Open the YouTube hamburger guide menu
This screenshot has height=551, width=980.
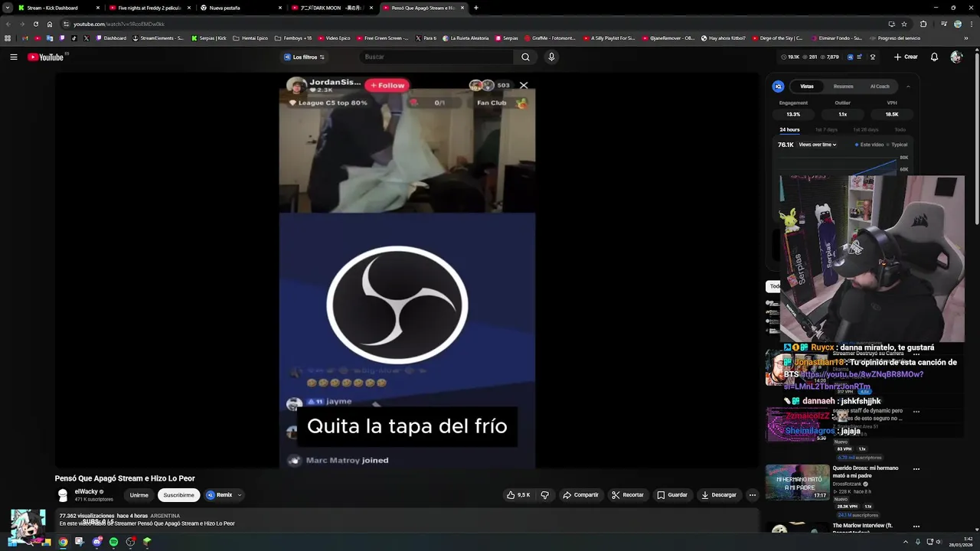coord(13,57)
